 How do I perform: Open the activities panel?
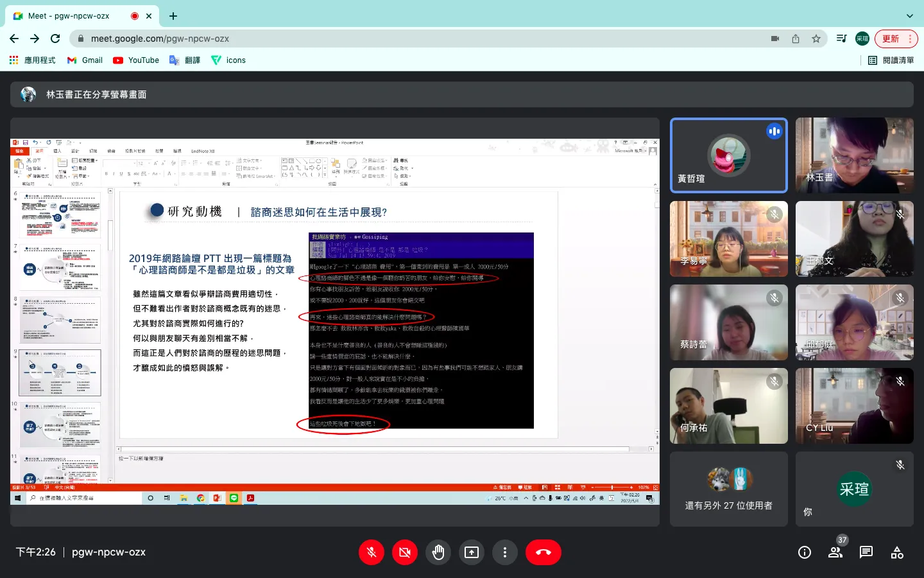pyautogui.click(x=897, y=552)
